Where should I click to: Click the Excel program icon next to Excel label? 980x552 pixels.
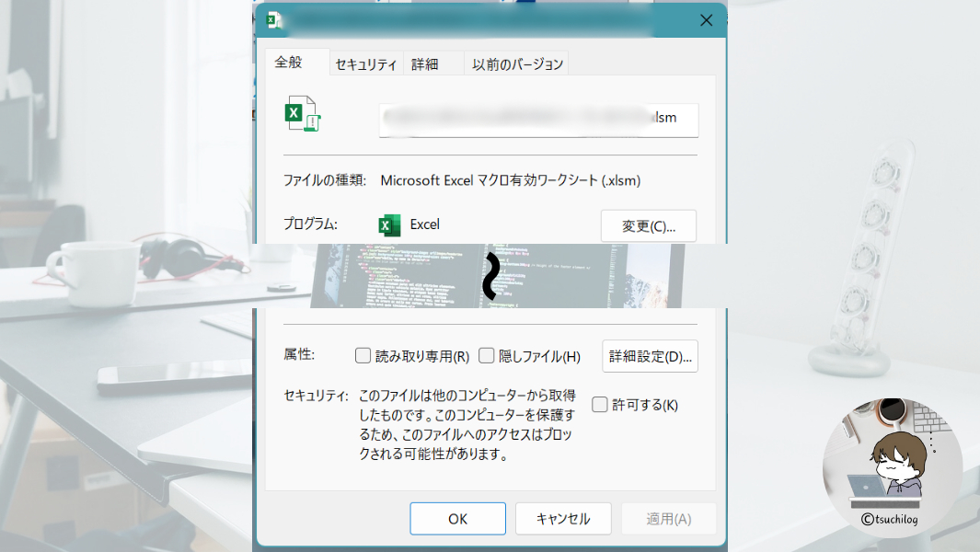pos(389,225)
